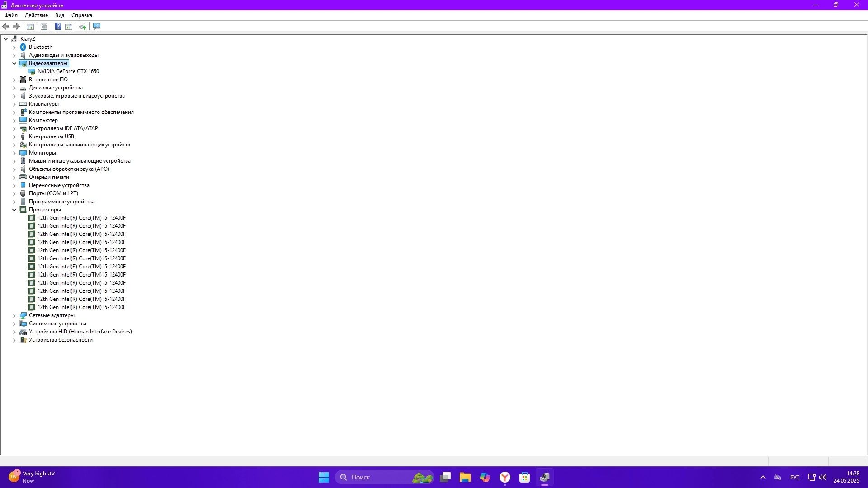The image size is (868, 488).
Task: Select the Процессоры label
Action: [45, 210]
